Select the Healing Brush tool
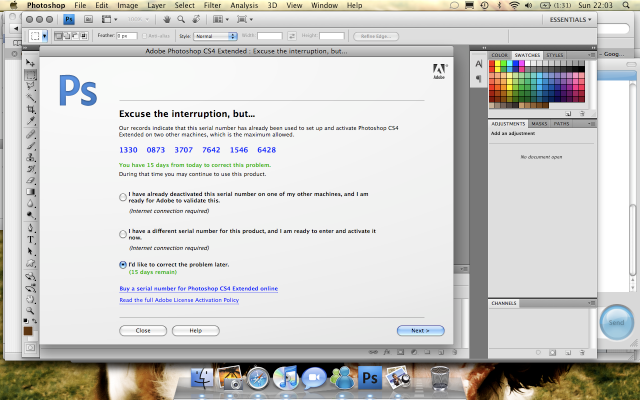 tap(30, 134)
